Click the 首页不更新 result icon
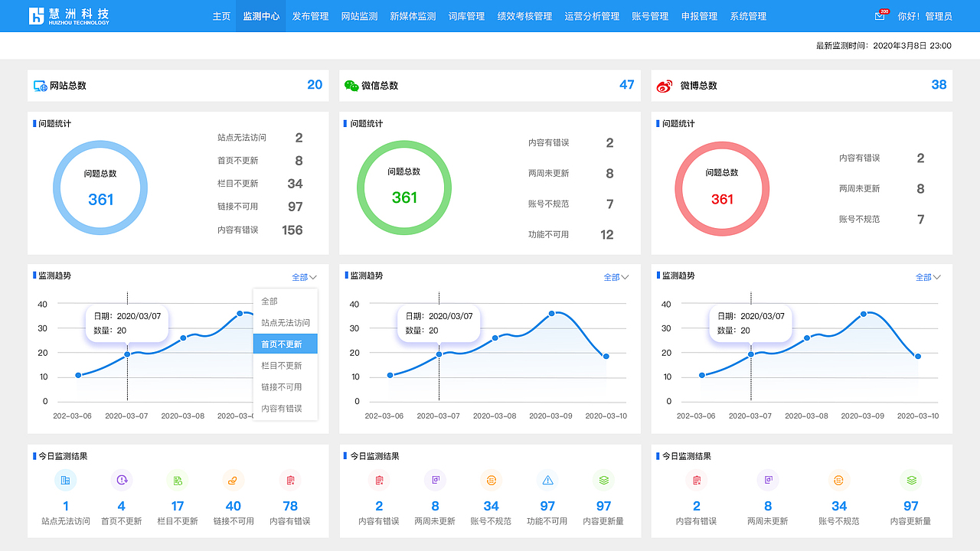Viewport: 980px width, 551px height. coord(122,480)
